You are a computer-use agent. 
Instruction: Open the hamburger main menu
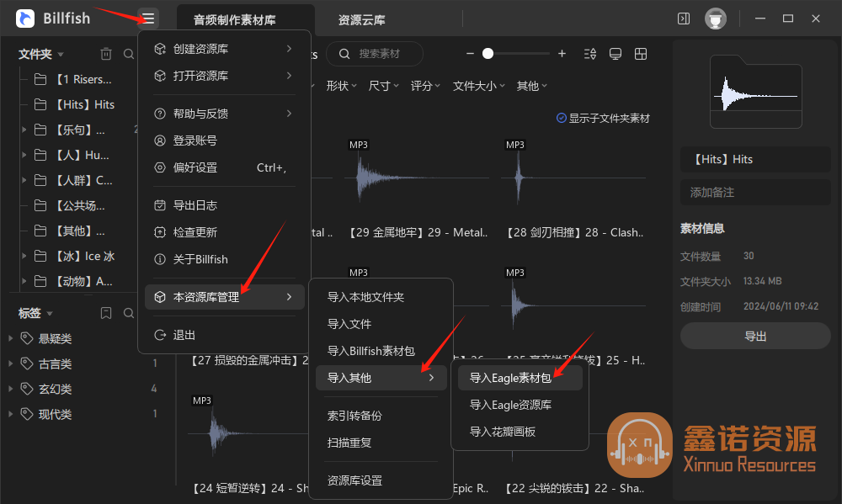(148, 19)
